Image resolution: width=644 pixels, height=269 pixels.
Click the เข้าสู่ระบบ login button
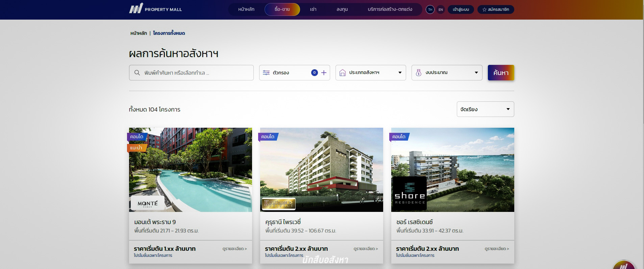click(461, 9)
